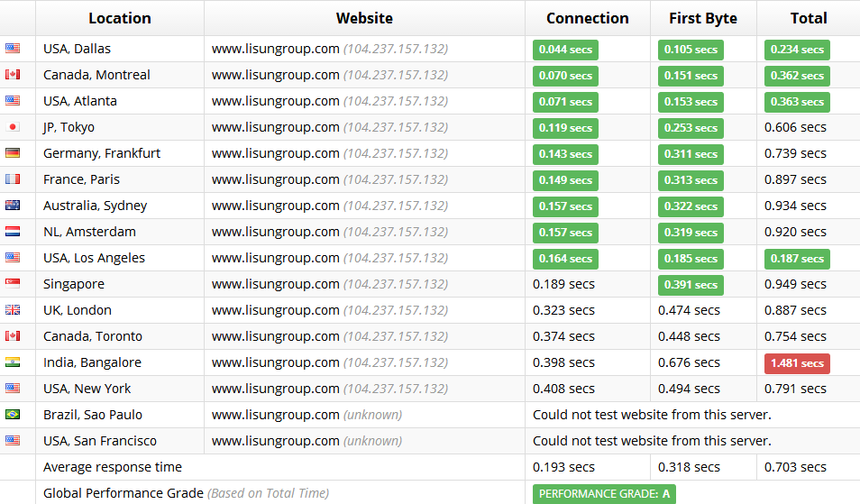Click the German flag beside Germany, Frankfurt
Screen dimensions: 860x504
13,153
